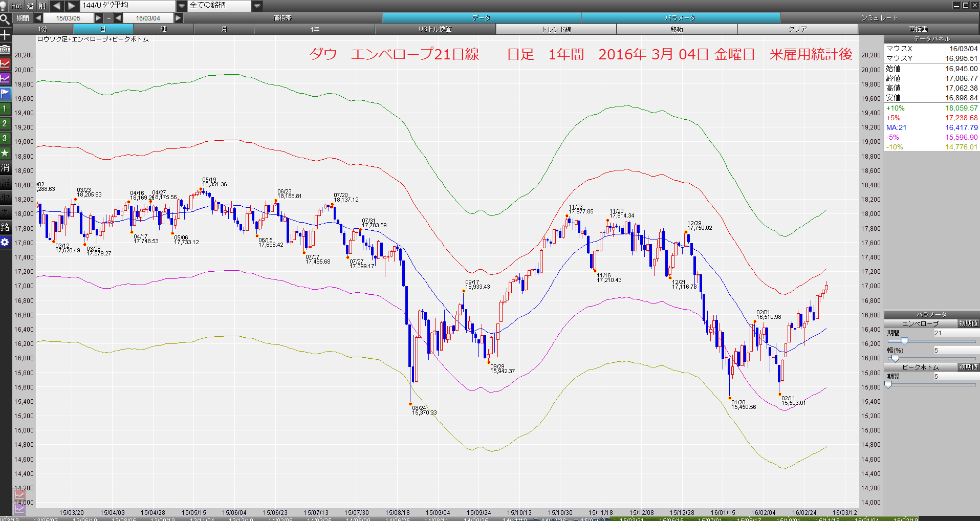
Task: Go to previous symbol with left arrow
Action: [56, 6]
